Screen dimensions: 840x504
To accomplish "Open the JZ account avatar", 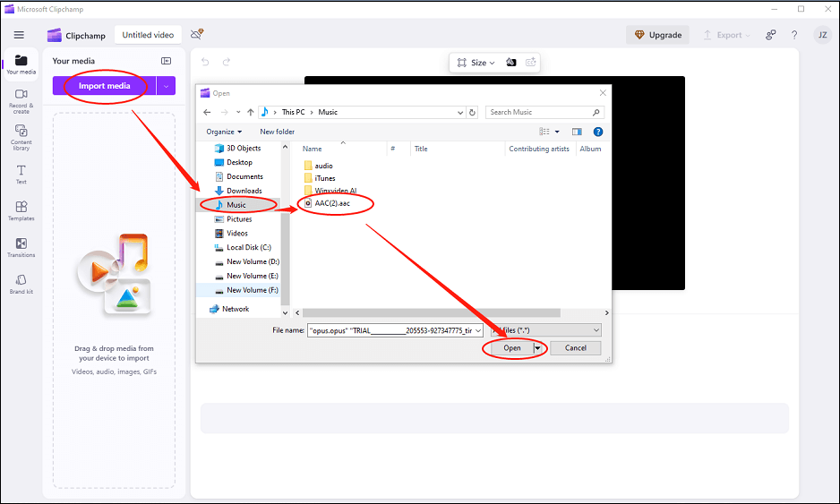I will (822, 35).
